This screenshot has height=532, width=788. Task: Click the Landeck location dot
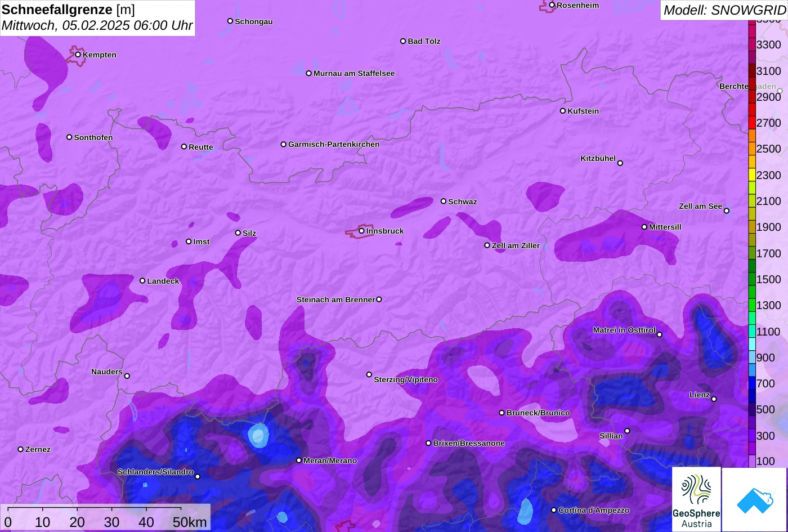click(142, 281)
